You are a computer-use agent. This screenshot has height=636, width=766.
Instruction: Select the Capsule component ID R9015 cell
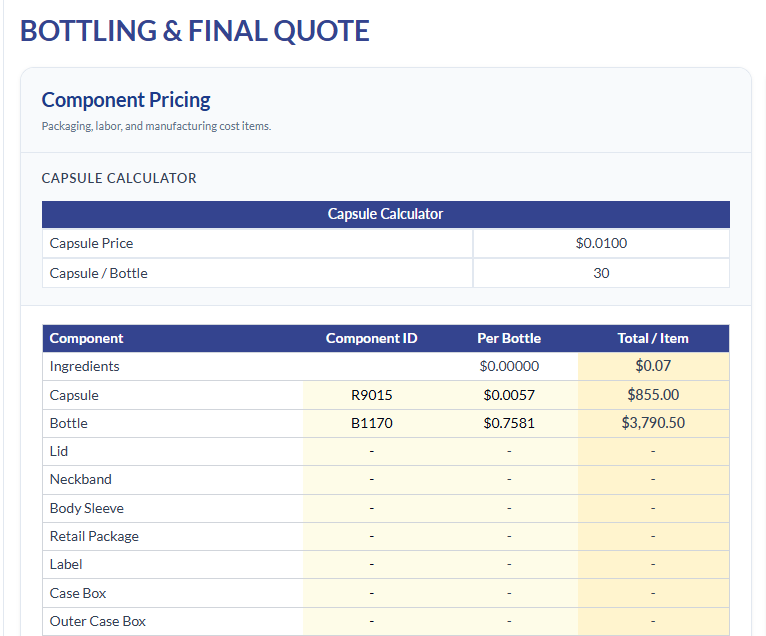372,395
